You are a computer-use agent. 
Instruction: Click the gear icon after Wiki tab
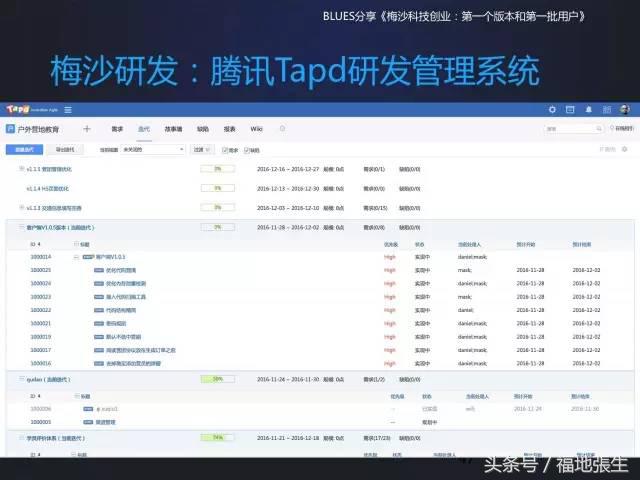[x=282, y=129]
